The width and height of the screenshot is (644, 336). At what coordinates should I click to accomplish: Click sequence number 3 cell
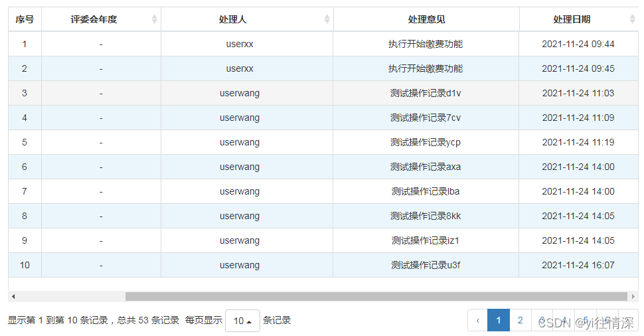[x=25, y=93]
